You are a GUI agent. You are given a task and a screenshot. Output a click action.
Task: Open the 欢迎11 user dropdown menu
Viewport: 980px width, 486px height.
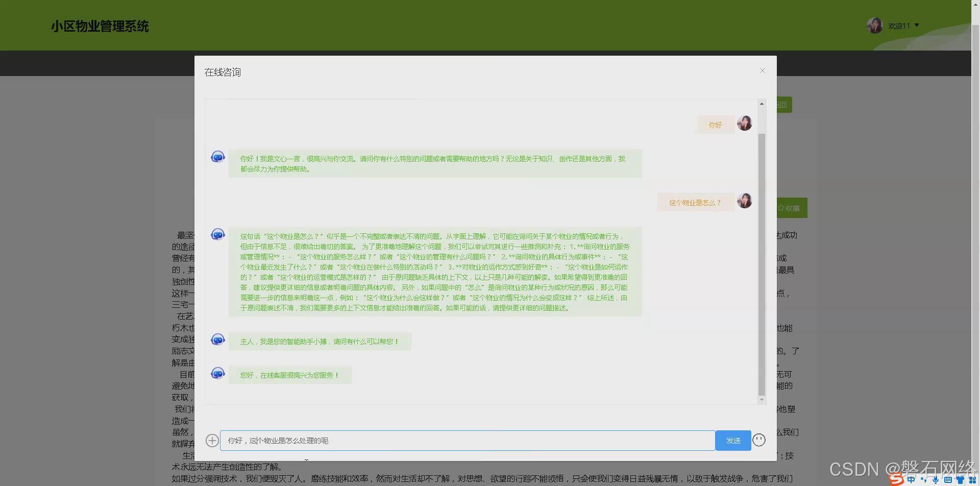point(903,26)
